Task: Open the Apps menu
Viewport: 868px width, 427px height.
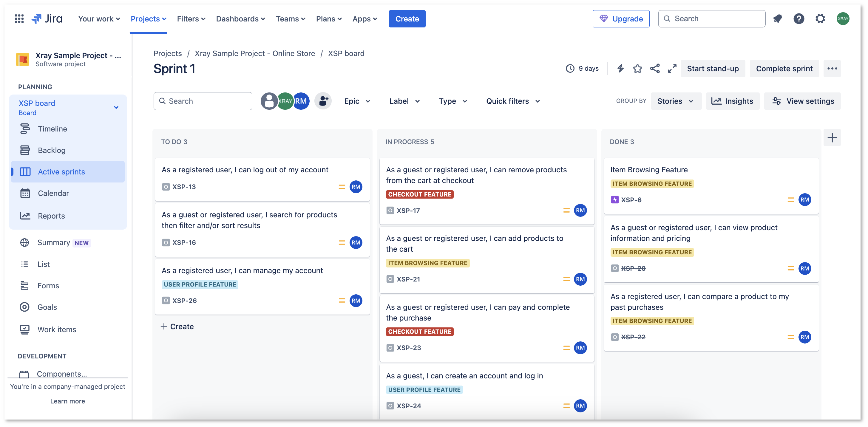Action: (365, 18)
